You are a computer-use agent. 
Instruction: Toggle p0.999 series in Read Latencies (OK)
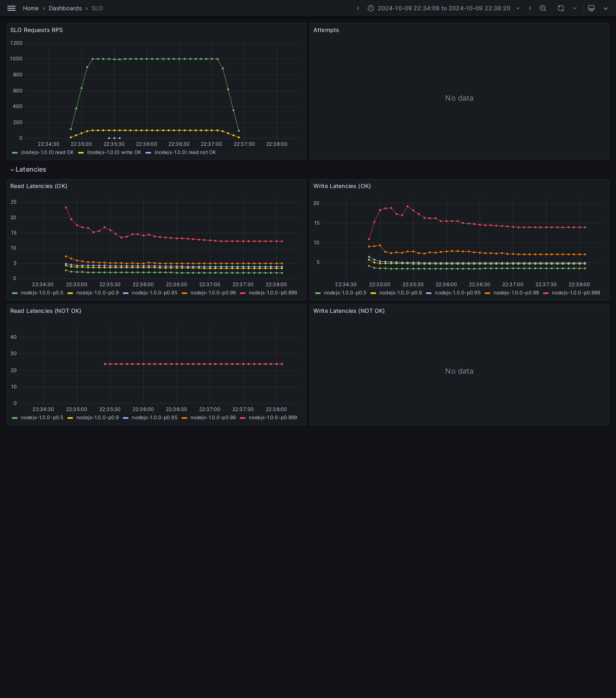point(273,293)
